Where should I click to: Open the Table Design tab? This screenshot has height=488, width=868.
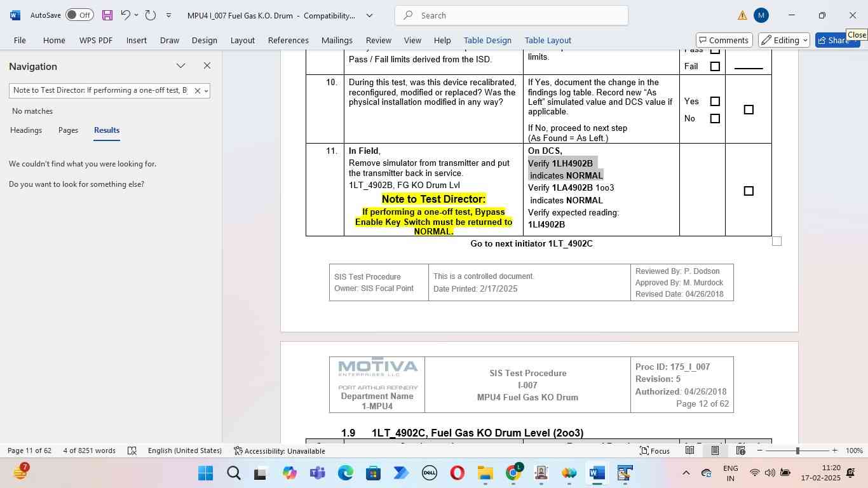[487, 40]
